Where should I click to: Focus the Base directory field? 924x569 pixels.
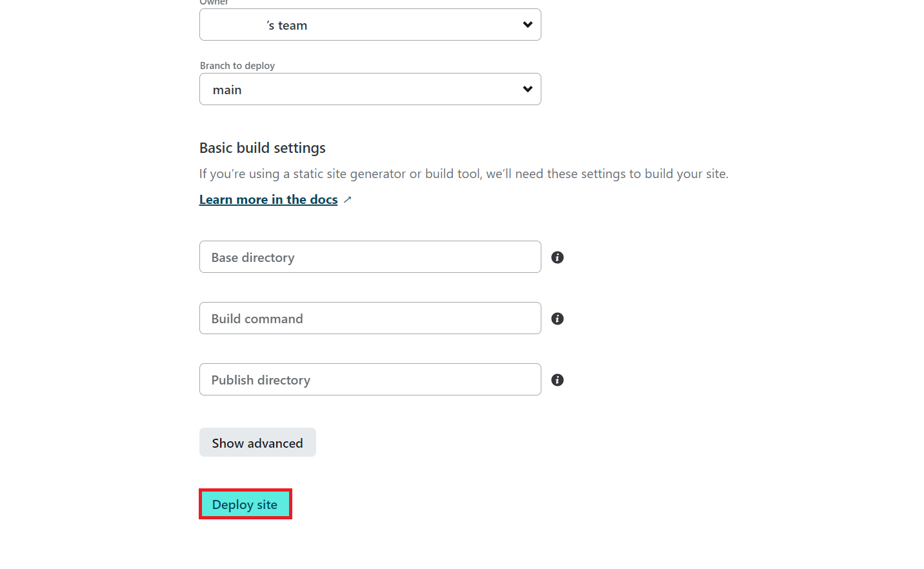coord(370,257)
